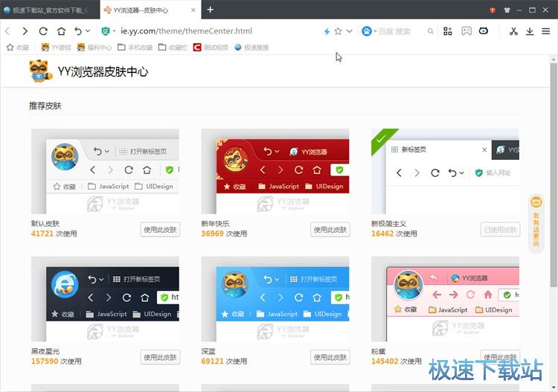Click the red gift icon in title bar
Viewport: 558px width, 392px height.
click(493, 10)
